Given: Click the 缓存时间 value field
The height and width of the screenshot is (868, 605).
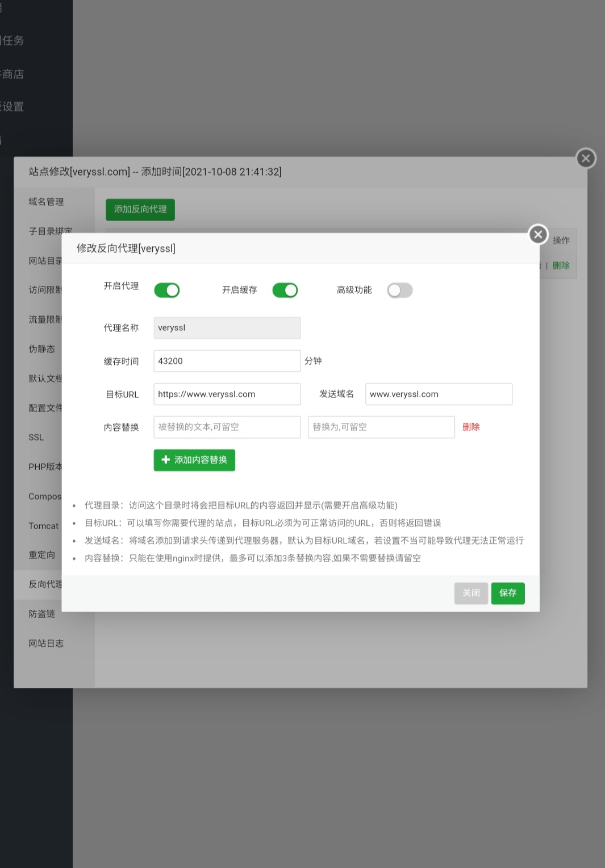Looking at the screenshot, I should pos(226,360).
